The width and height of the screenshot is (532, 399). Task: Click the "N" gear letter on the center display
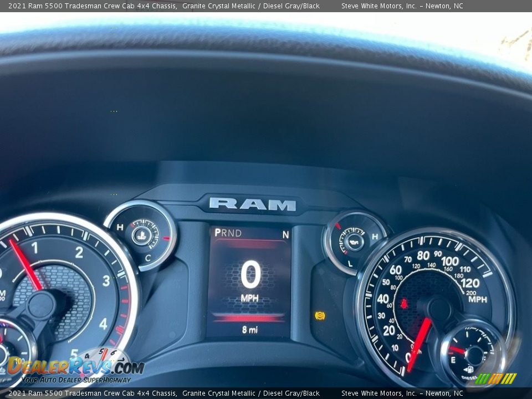coord(286,234)
